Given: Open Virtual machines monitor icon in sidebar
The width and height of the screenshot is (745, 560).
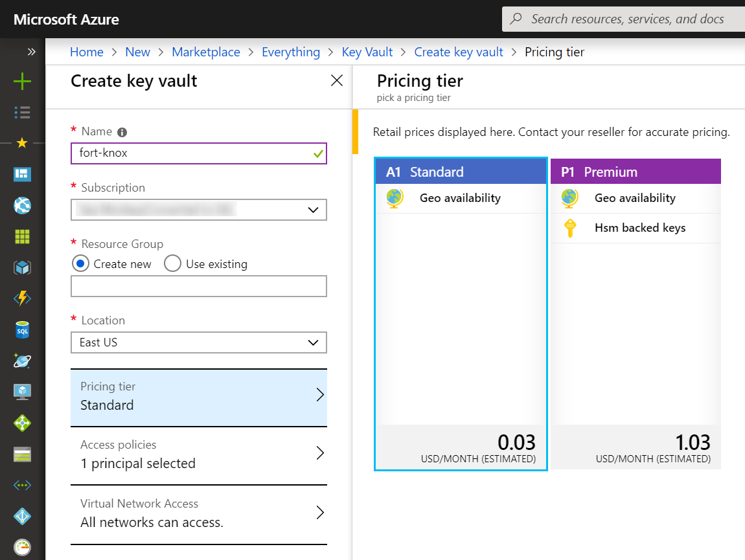Looking at the screenshot, I should pos(23,392).
